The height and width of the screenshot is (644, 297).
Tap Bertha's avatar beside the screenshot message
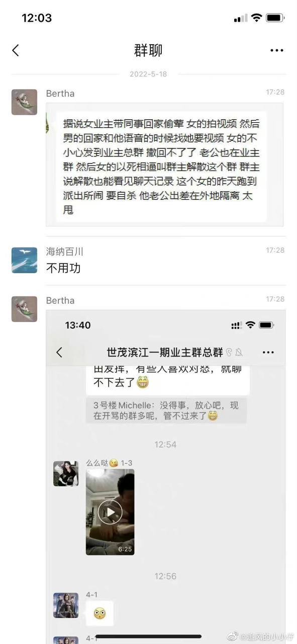coord(24,309)
